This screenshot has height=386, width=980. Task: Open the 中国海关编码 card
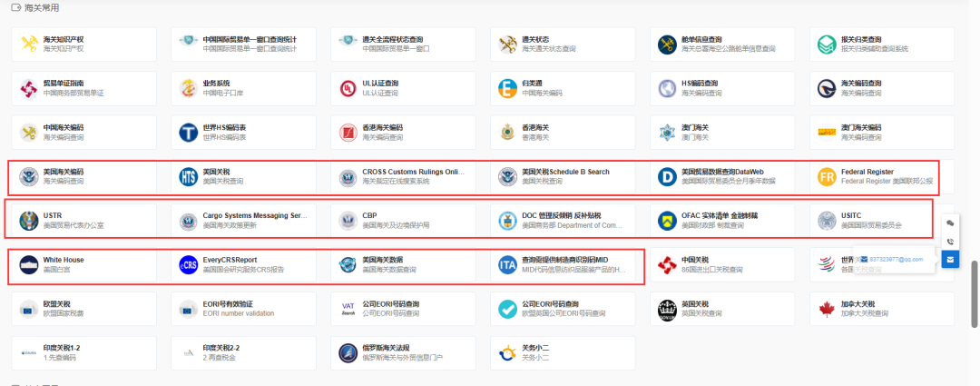83,133
